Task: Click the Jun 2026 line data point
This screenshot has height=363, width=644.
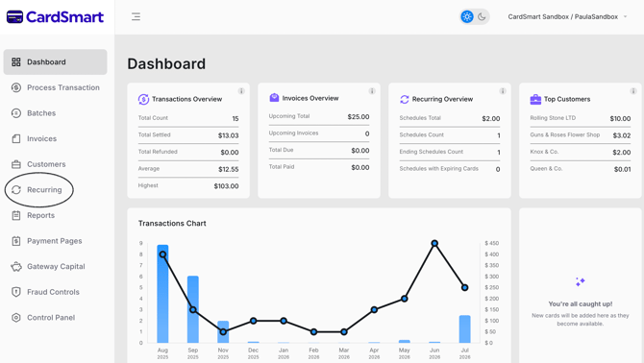Action: (x=434, y=243)
